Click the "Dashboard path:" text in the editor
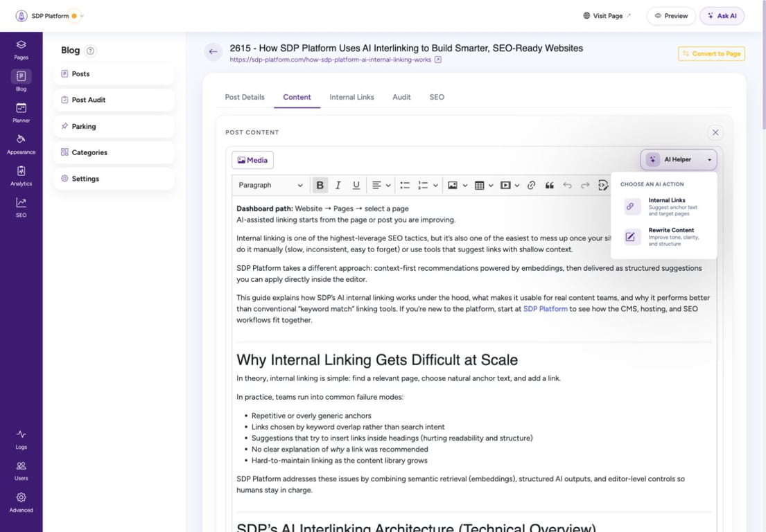 point(264,209)
